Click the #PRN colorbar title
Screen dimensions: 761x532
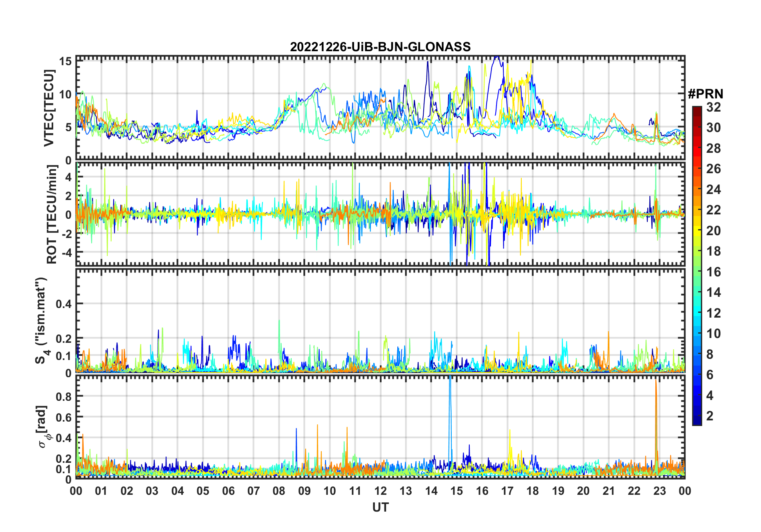tap(705, 94)
